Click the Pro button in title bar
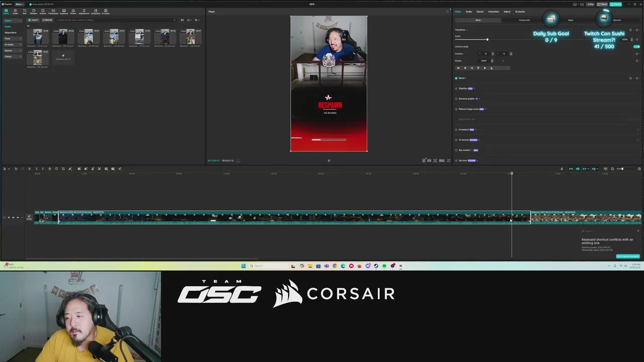644x362 pixels. [x=591, y=4]
